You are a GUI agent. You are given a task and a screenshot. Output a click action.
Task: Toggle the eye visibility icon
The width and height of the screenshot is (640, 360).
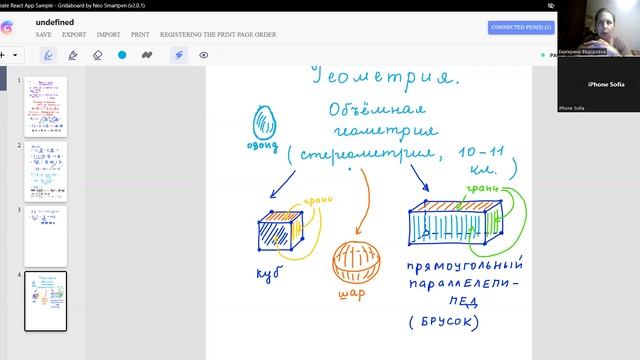204,55
